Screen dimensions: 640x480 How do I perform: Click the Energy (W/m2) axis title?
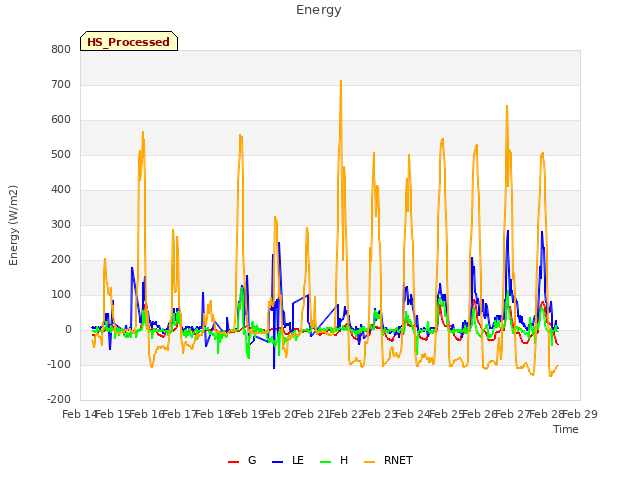[x=13, y=225]
